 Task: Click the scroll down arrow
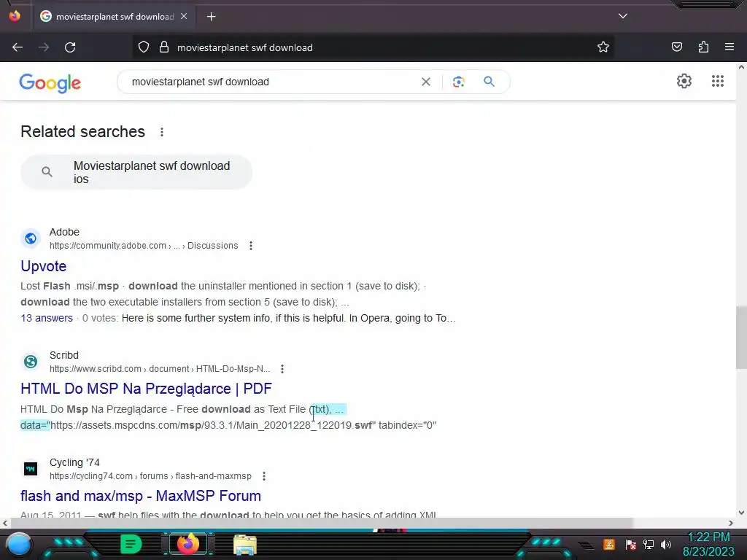[741, 513]
